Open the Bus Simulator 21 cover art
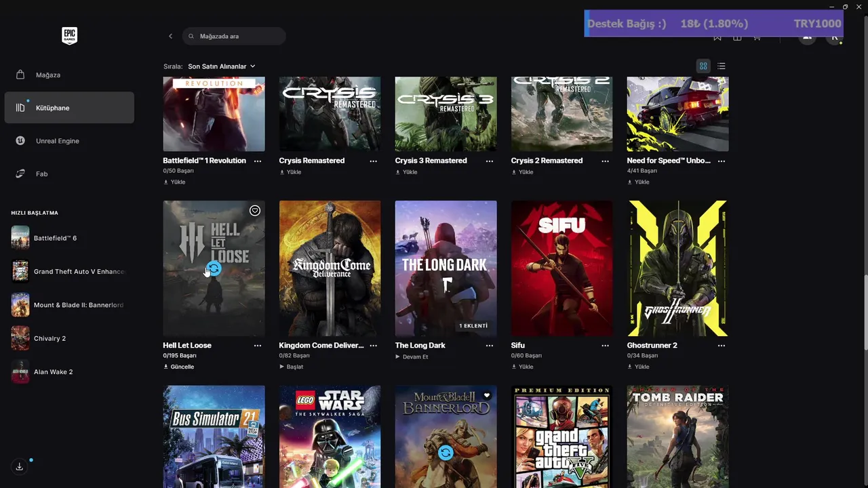The image size is (868, 488). coord(214,436)
